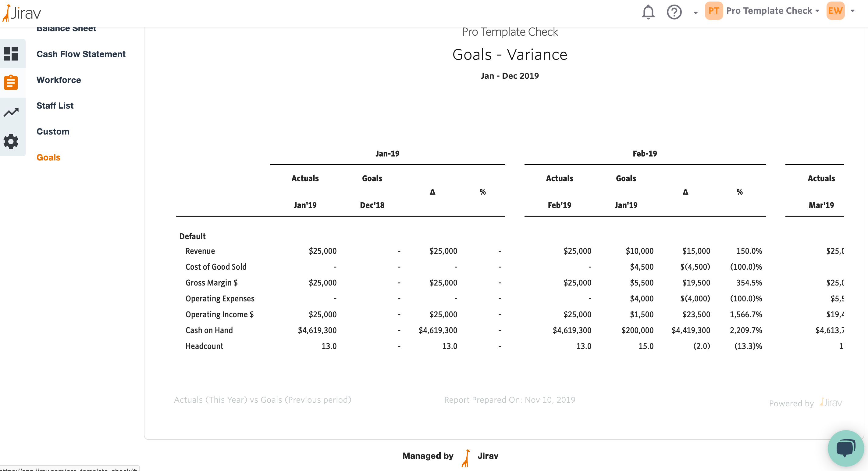Screen dimensions: 868x471
Task: Select the Goals report item
Action: click(x=48, y=157)
